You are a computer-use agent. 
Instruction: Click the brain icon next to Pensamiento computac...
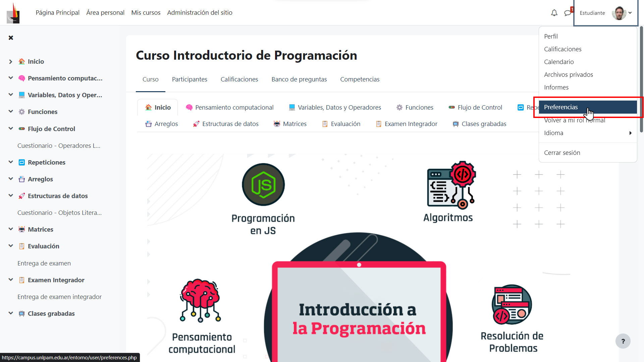pos(22,78)
